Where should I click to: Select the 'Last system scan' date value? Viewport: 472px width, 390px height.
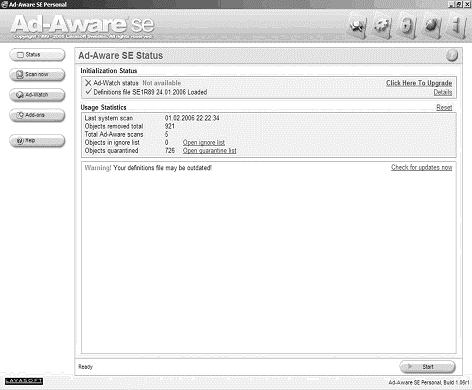tap(192, 118)
